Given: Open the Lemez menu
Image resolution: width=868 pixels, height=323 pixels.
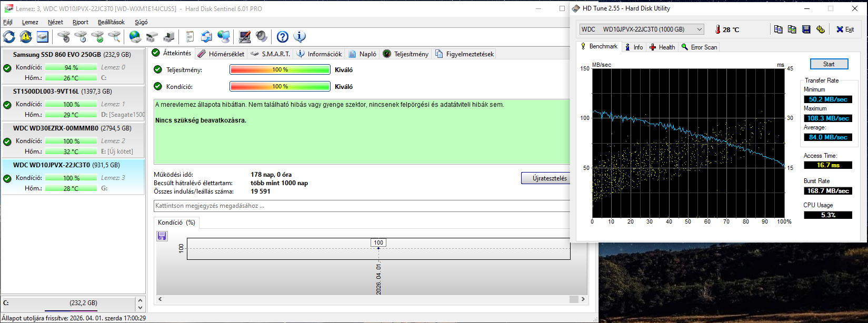Looking at the screenshot, I should pos(30,22).
